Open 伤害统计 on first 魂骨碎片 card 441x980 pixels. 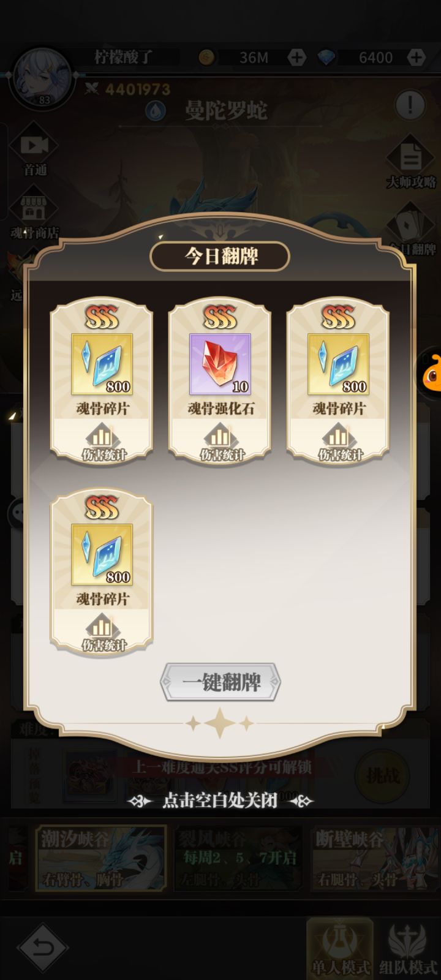click(x=102, y=443)
